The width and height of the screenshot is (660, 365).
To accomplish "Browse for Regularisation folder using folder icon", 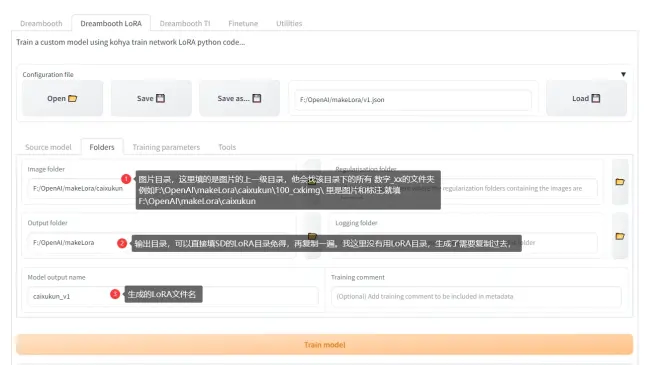I will [x=620, y=182].
